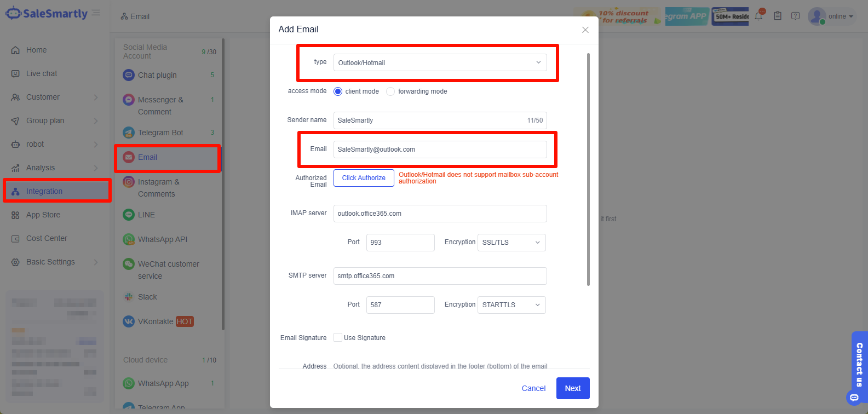The image size is (868, 414).
Task: Click the Live chat icon in the sidebar
Action: coord(15,73)
